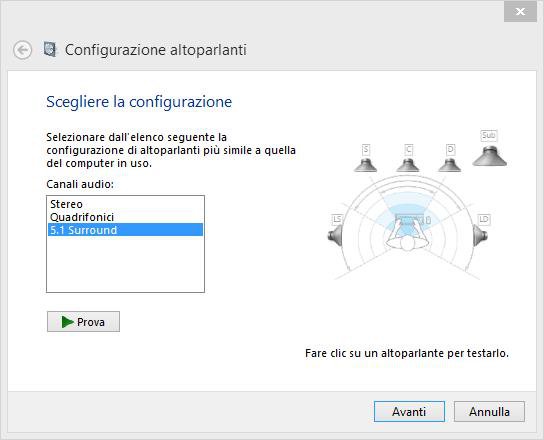This screenshot has height=440, width=544.
Task: Test the subwoofer speaker labeled Sub
Action: [x=490, y=156]
